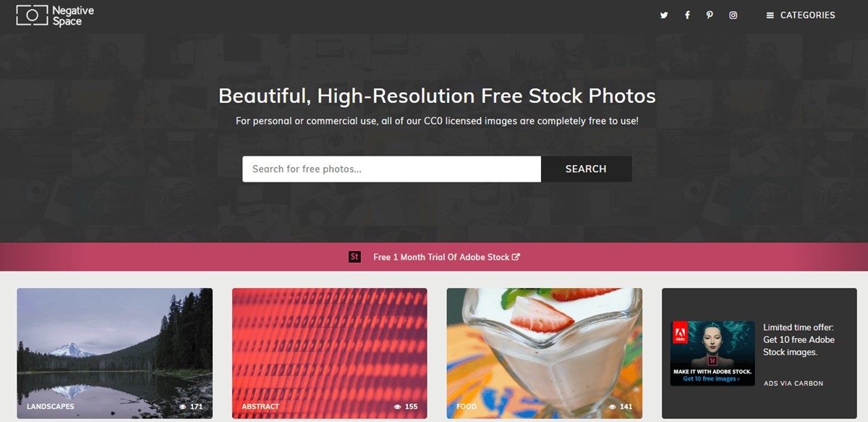This screenshot has width=868, height=422.
Task: Open the Landscapes mountain lake thumbnail
Action: 114,353
